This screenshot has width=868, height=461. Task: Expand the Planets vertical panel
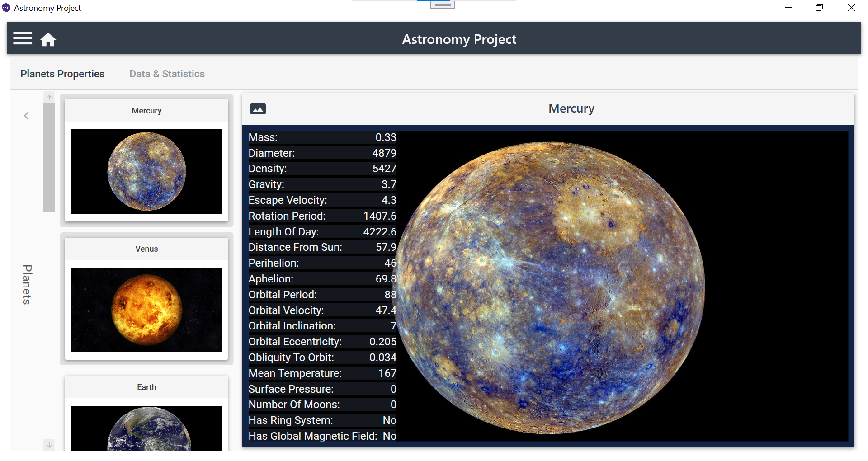[26, 285]
